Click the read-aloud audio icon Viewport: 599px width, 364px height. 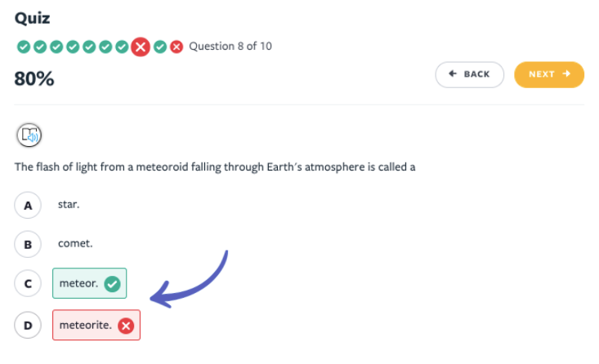pyautogui.click(x=29, y=135)
